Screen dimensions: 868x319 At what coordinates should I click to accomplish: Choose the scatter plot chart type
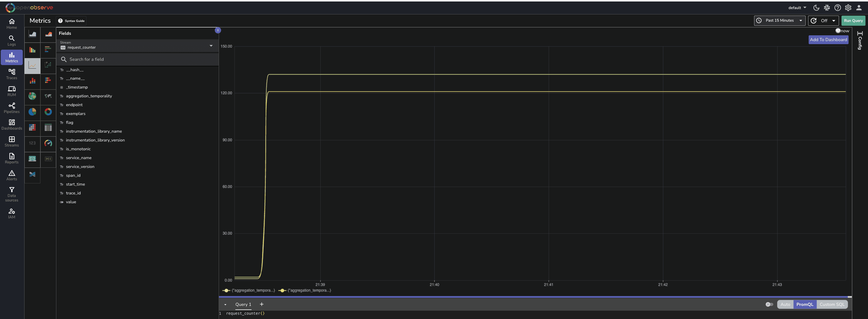[48, 66]
